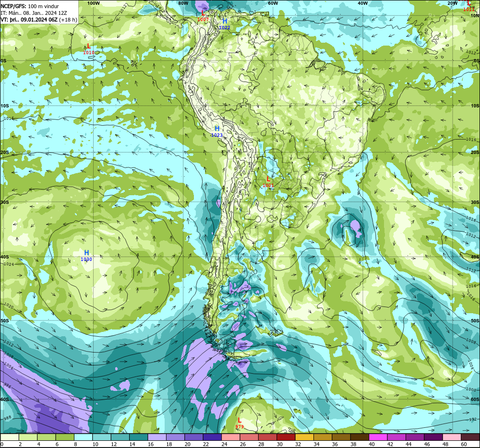The image size is (480, 448).
Task: Select the L 1001 low over Paraguay
Action: point(268,182)
